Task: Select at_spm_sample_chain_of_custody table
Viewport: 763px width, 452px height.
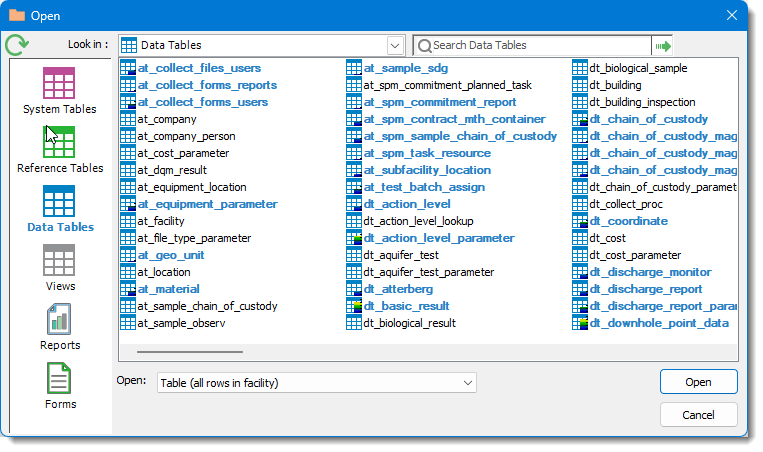Action: click(x=460, y=136)
